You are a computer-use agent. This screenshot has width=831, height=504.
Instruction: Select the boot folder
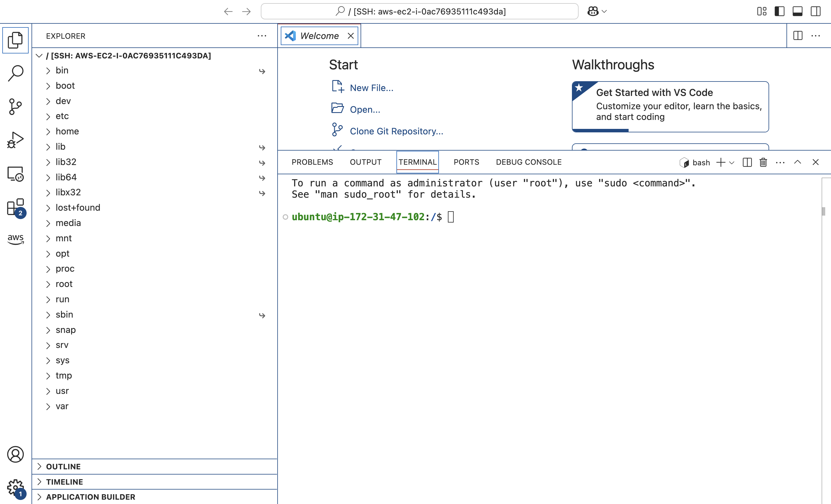click(154, 86)
